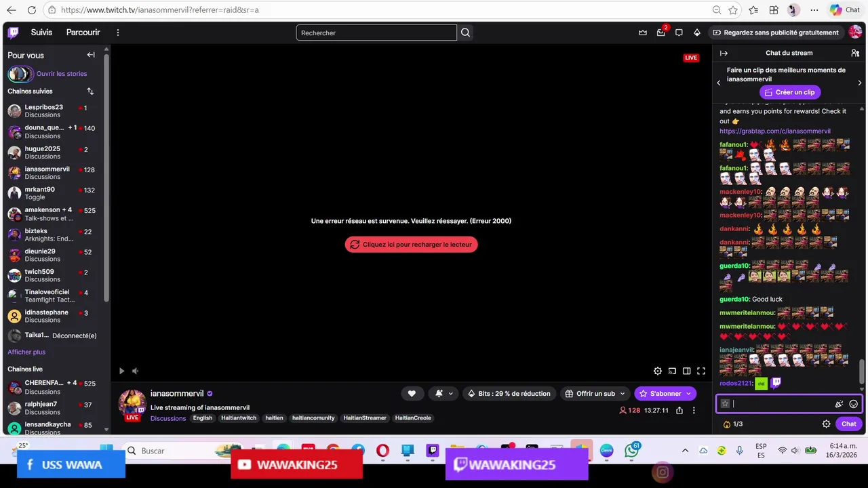Go to next chat highlight arrow
This screenshot has width=868, height=488.
coord(860,83)
